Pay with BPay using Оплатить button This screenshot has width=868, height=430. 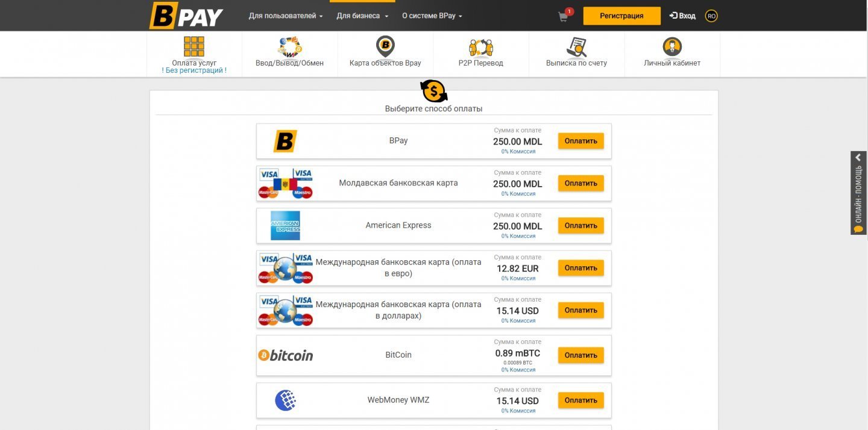click(x=581, y=141)
